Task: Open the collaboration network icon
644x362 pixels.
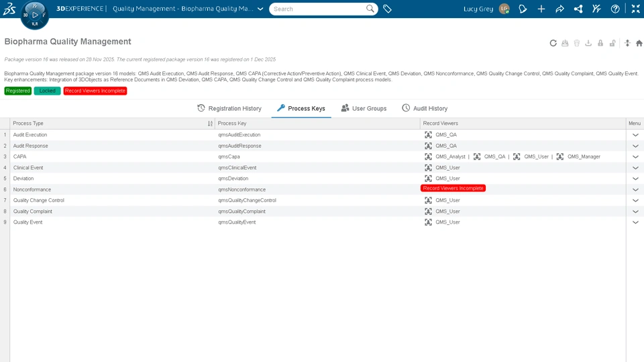Action: coord(578,9)
